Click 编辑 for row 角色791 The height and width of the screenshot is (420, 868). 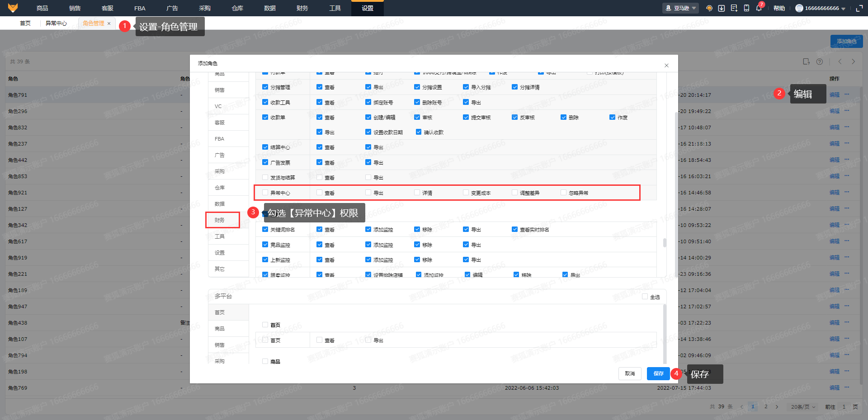point(835,95)
